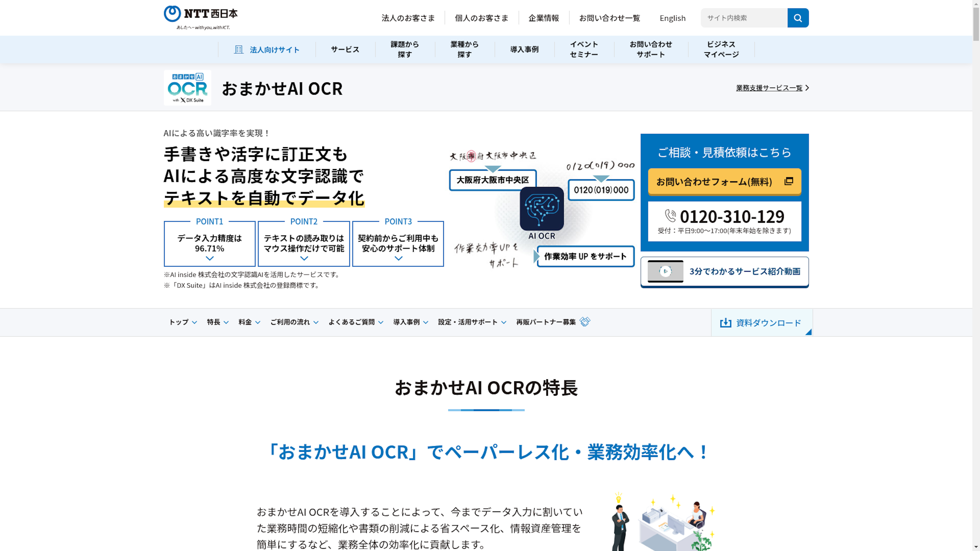Open the よくあるご質問 dropdown
This screenshot has height=551, width=980.
click(x=356, y=322)
